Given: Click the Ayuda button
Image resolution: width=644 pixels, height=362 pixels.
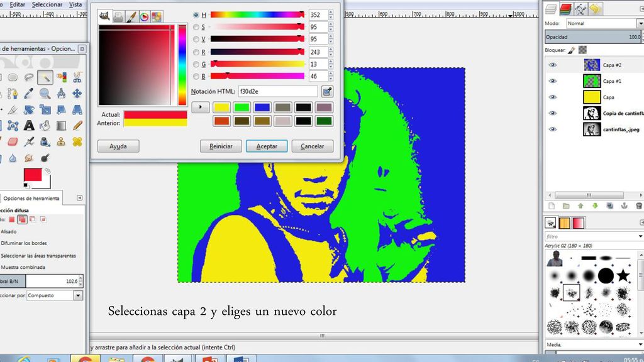Looking at the screenshot, I should tap(118, 146).
